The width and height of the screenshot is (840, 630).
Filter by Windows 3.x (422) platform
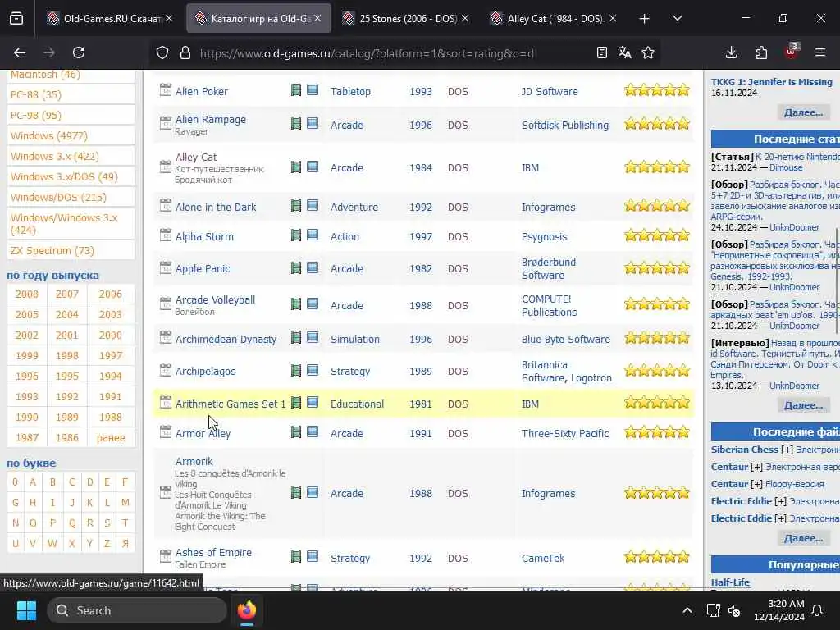[x=55, y=156]
